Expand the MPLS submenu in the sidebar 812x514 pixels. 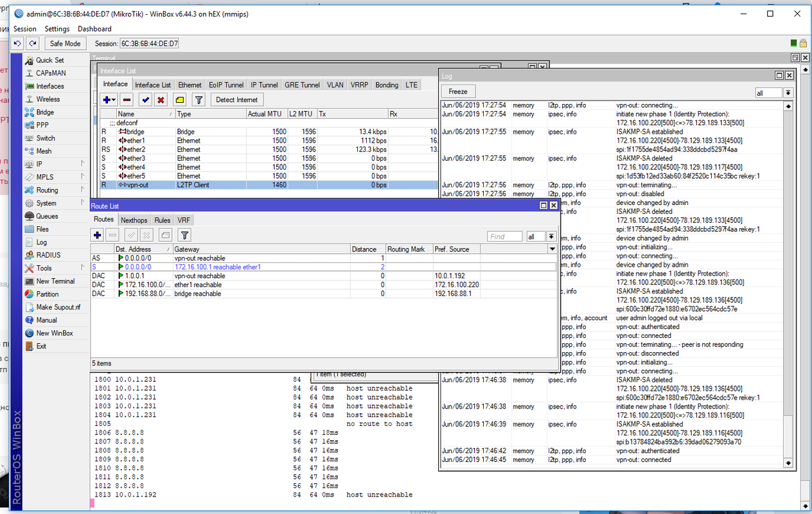pyautogui.click(x=83, y=177)
